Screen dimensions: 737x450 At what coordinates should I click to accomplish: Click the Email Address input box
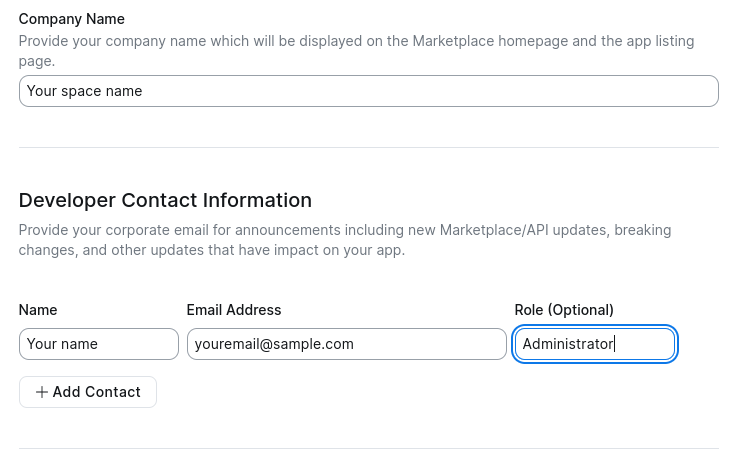[346, 344]
